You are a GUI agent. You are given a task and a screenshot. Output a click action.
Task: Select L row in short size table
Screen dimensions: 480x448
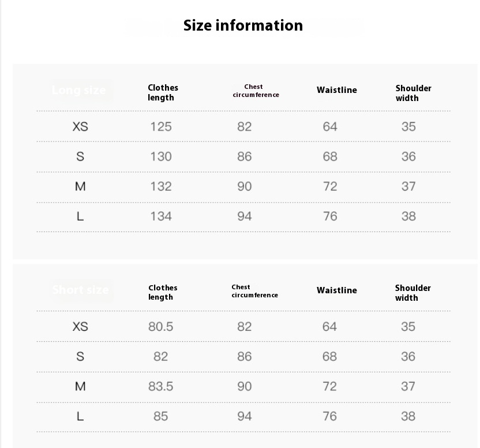coord(243,417)
